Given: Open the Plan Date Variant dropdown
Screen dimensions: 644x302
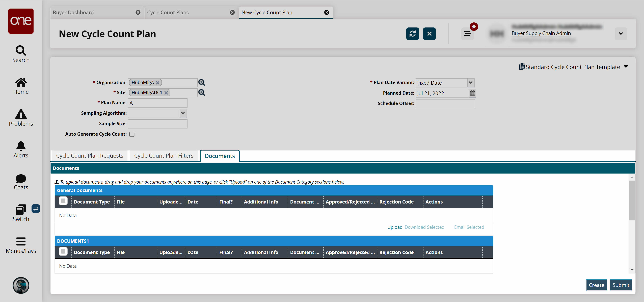Looking at the screenshot, I should click(x=470, y=83).
